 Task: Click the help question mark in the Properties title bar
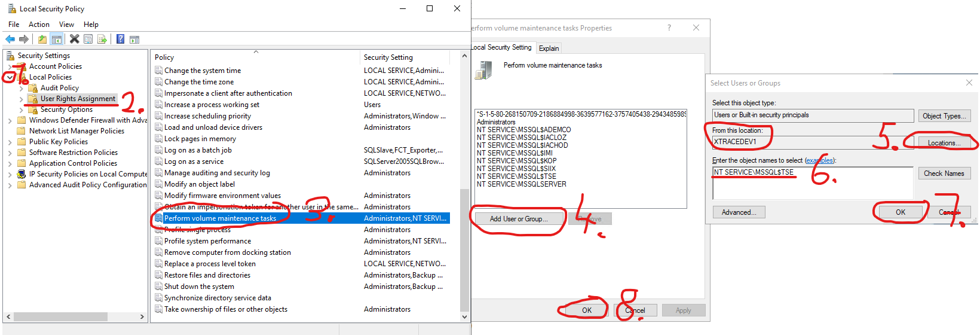click(669, 28)
